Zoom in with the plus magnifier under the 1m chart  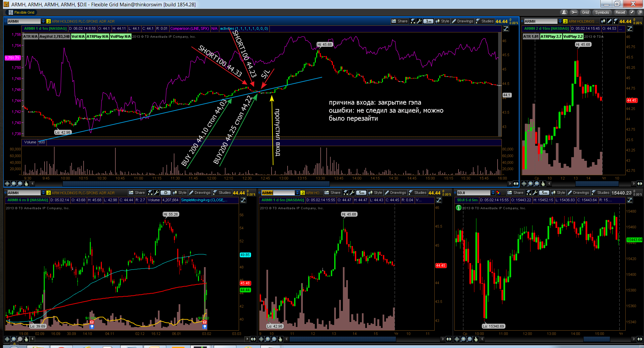[x=13, y=184]
